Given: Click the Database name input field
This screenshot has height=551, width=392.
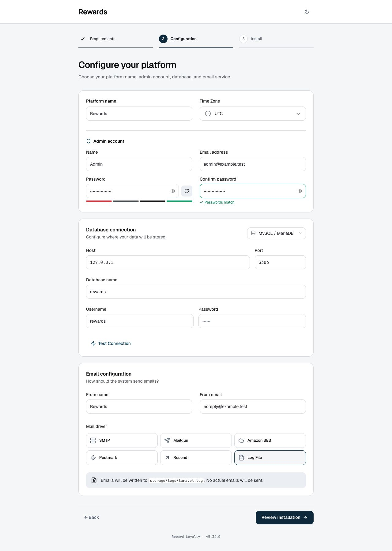Looking at the screenshot, I should tap(196, 292).
